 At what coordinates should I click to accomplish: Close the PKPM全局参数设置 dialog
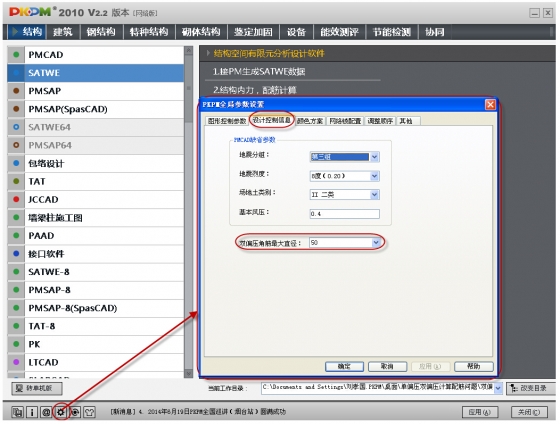coord(490,105)
